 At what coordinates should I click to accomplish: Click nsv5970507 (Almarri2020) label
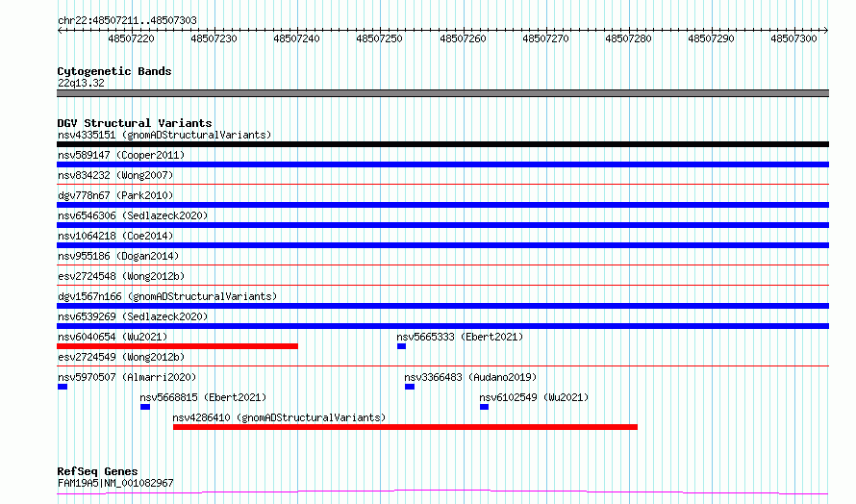pyautogui.click(x=127, y=377)
